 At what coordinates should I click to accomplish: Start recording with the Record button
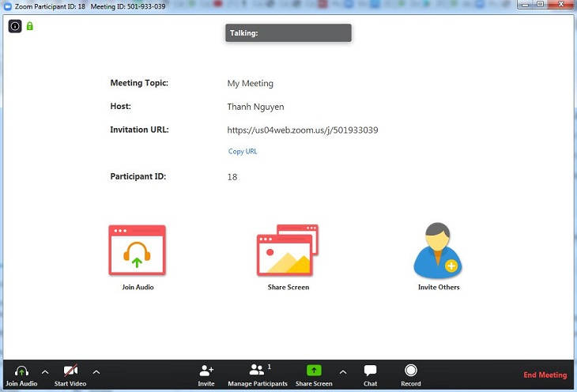coord(411,375)
